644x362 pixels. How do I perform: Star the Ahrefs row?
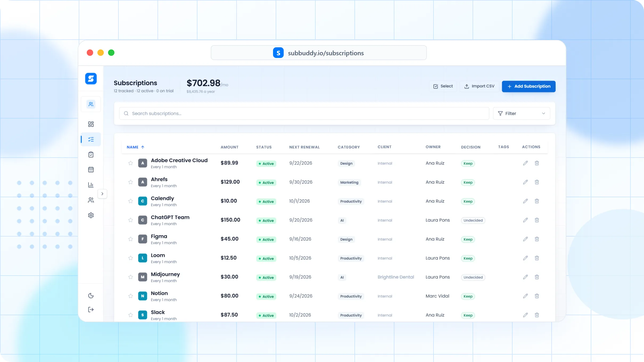point(130,182)
